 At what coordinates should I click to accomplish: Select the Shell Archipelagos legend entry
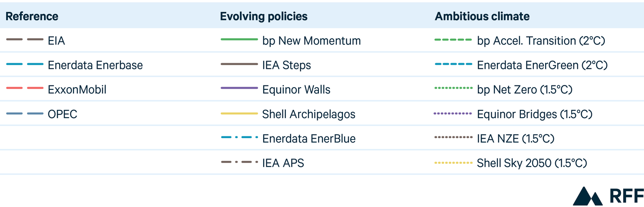[288, 114]
